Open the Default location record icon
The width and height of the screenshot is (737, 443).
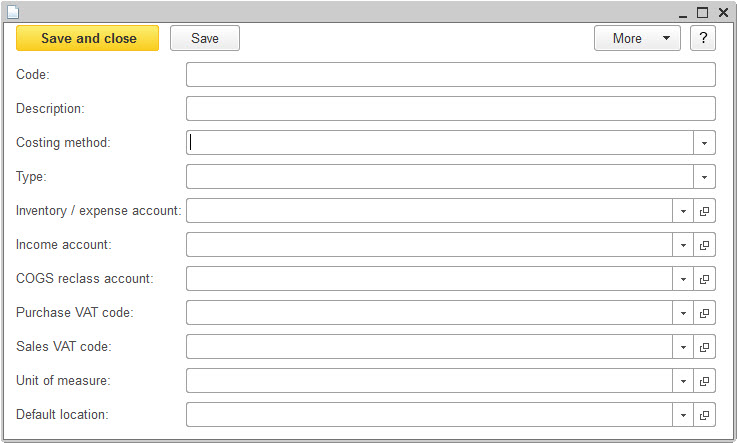(704, 415)
